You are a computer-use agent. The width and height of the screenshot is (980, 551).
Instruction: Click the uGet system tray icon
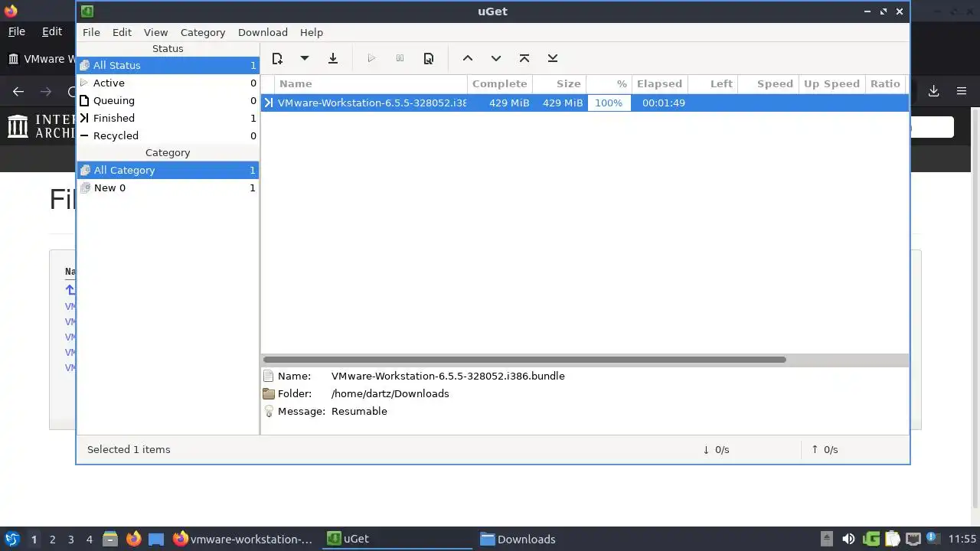coord(871,539)
